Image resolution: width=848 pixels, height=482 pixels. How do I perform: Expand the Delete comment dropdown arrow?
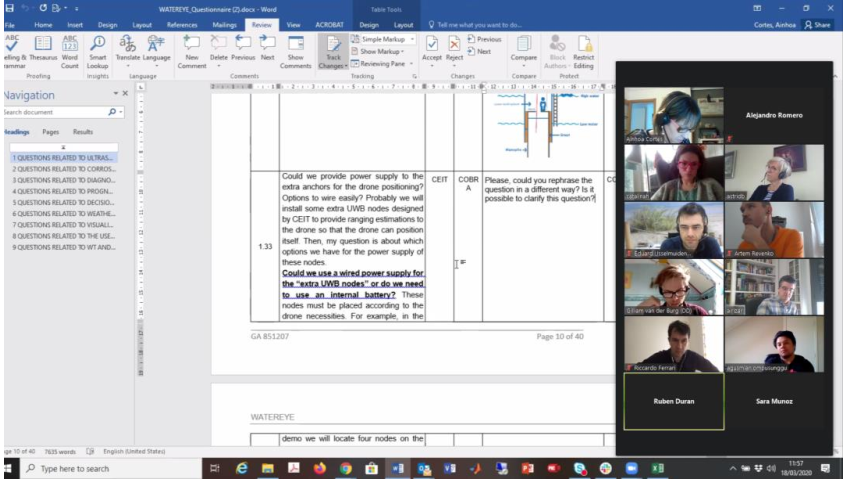218,66
